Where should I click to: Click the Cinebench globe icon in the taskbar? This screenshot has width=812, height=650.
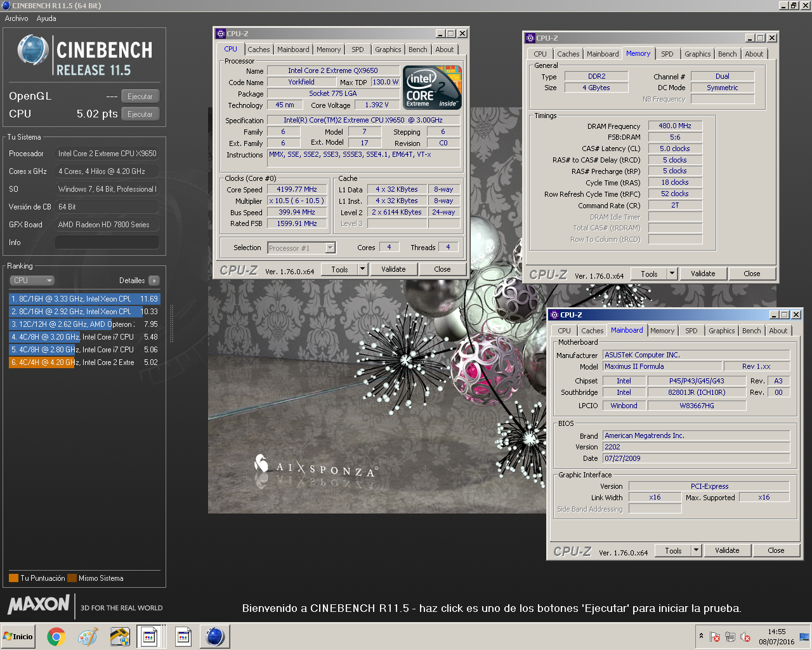pos(215,637)
